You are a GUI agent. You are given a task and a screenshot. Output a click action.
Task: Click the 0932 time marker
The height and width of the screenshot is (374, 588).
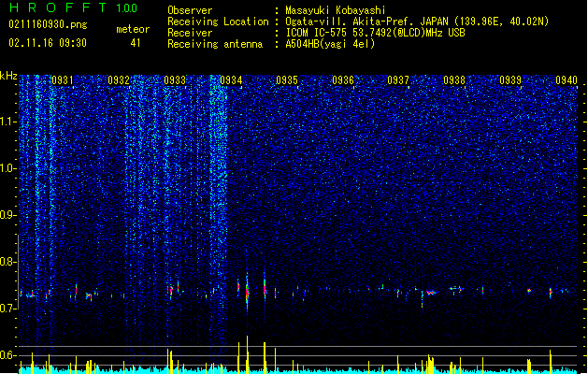click(119, 80)
